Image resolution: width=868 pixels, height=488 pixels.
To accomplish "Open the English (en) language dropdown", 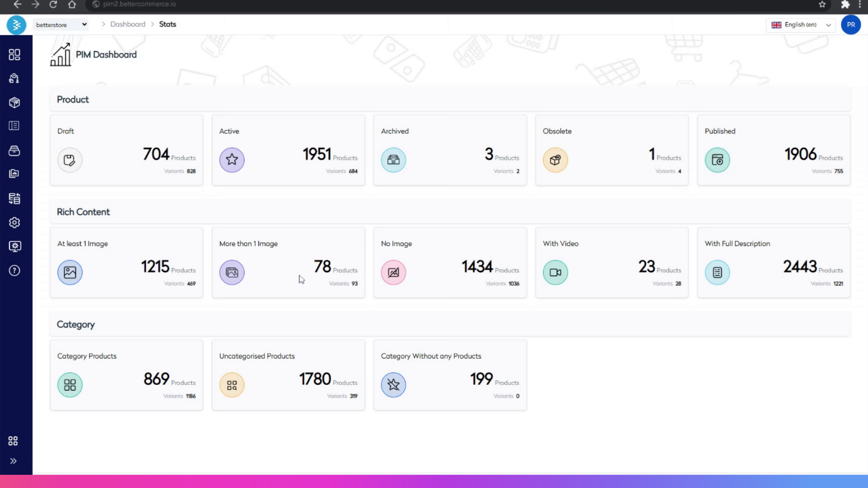I will pos(801,25).
